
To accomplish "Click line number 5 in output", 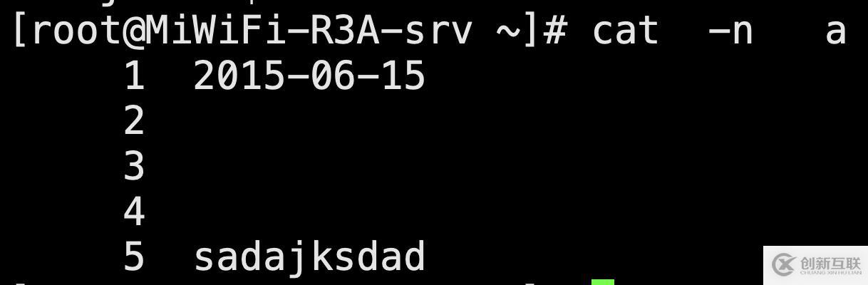I will (x=134, y=256).
